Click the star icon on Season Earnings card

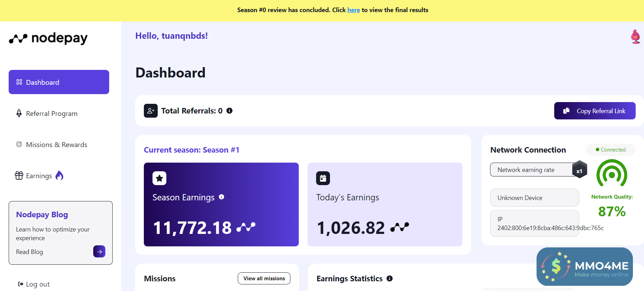(159, 178)
